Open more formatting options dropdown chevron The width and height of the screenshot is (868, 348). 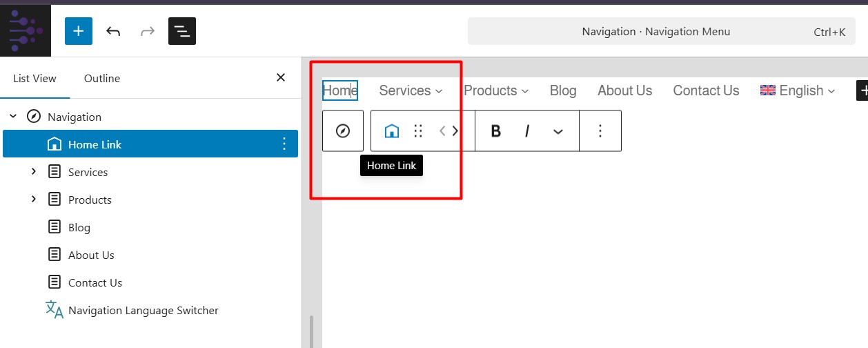[558, 131]
